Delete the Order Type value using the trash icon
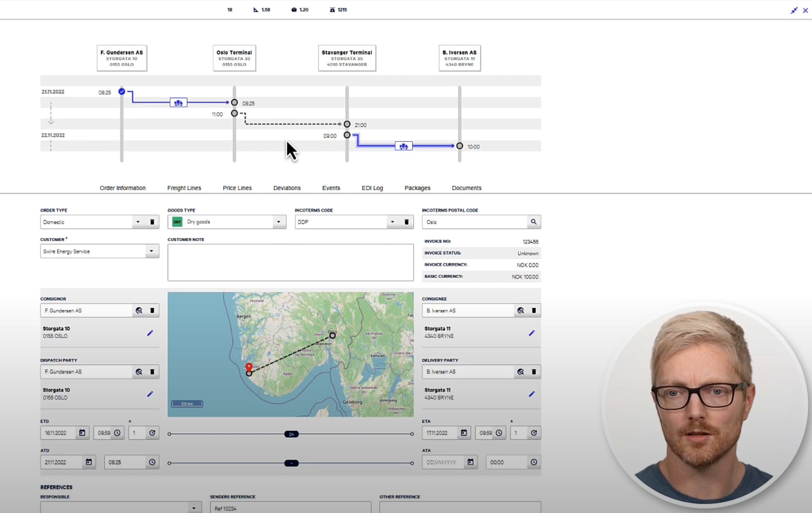 click(x=152, y=221)
